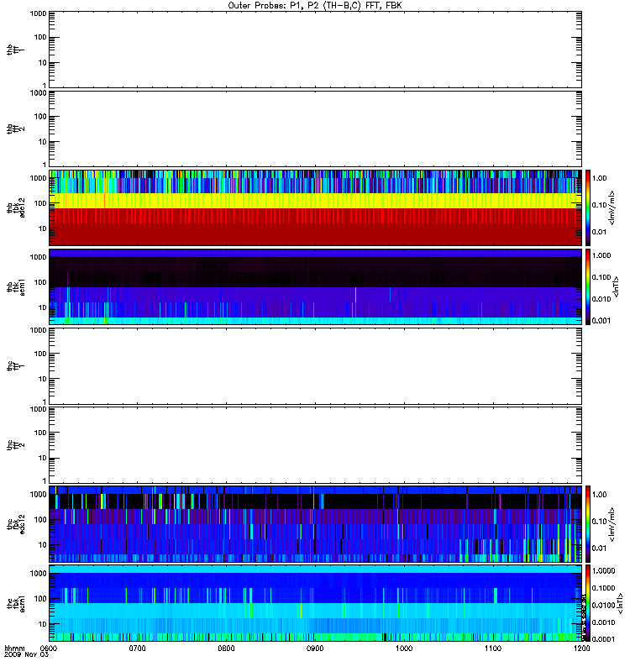Click the 1200 time axis label

(x=581, y=648)
